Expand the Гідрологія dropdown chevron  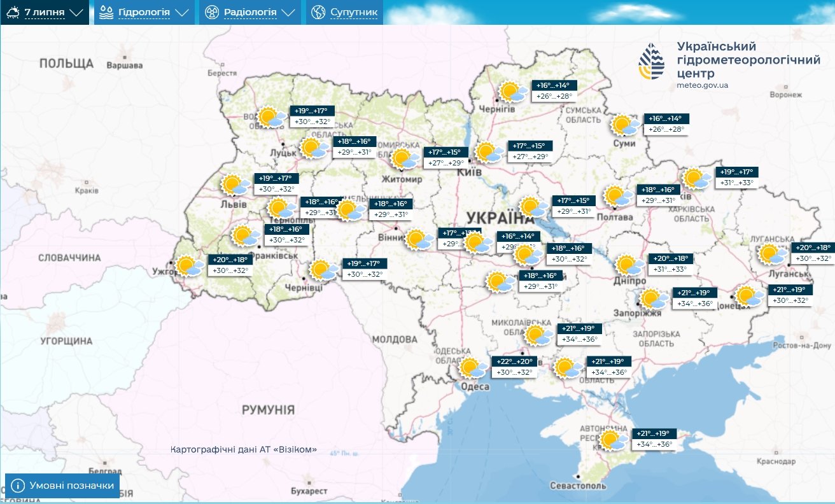pyautogui.click(x=182, y=13)
